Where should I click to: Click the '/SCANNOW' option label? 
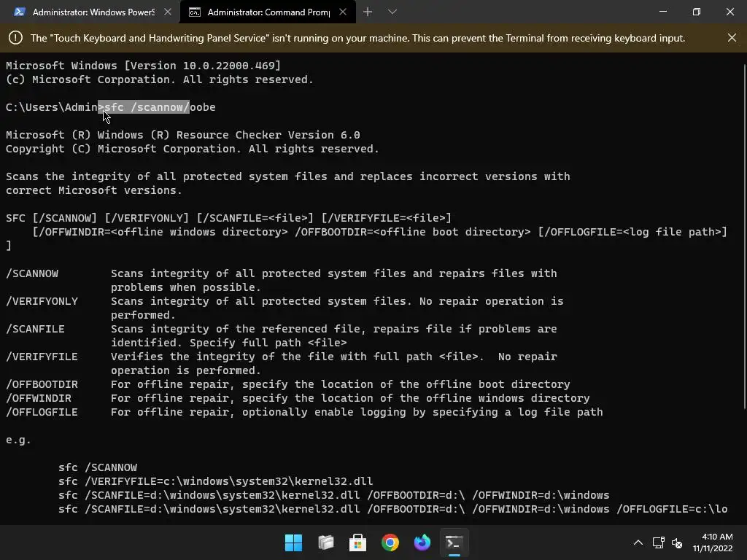[32, 273]
